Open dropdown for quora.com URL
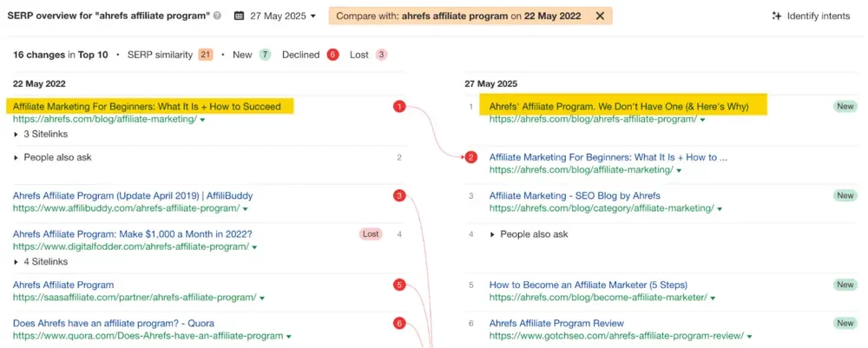Image resolution: width=868 pixels, height=348 pixels. click(289, 337)
